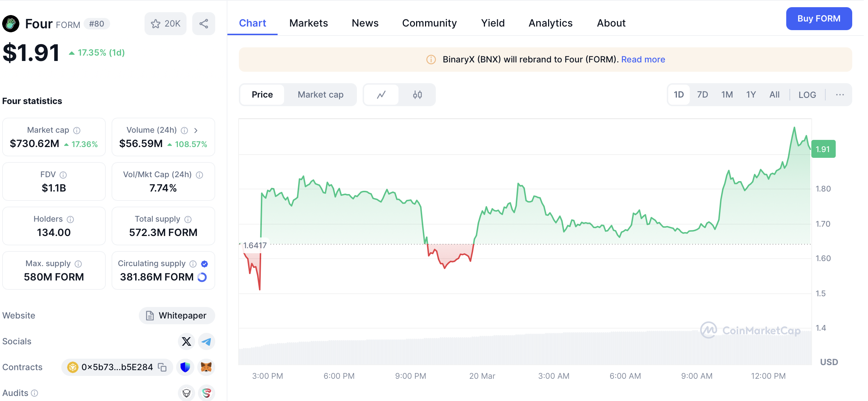
Task: Open the Whitepaper document
Action: click(176, 315)
